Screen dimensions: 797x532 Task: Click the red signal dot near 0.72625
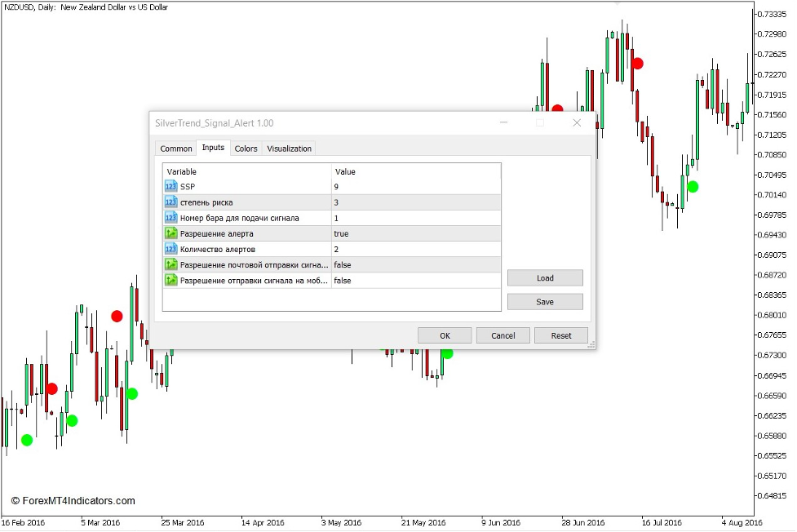point(637,63)
